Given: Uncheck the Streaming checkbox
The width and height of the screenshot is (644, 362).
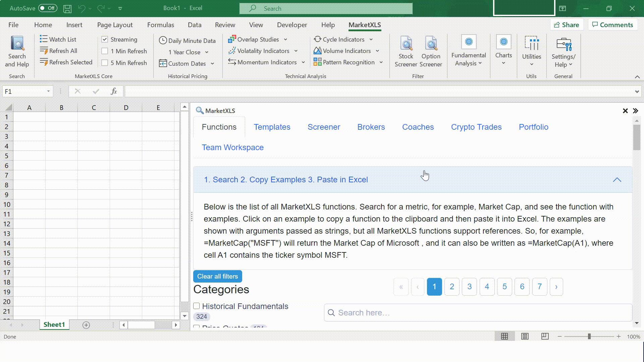Looking at the screenshot, I should 105,39.
